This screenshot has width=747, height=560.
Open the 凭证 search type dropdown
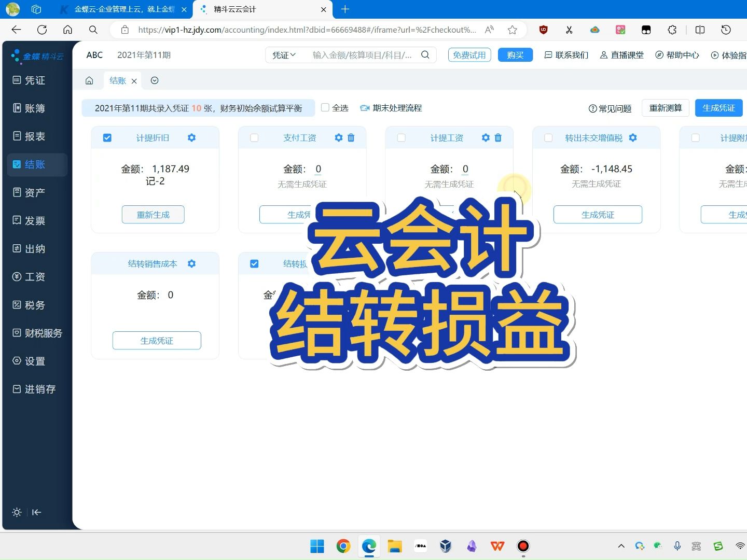tap(284, 55)
